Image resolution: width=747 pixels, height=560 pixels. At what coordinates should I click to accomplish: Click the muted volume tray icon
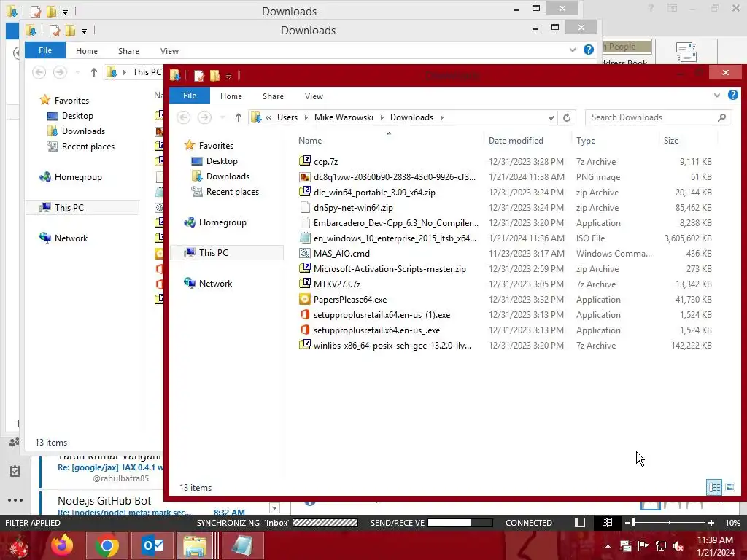(679, 545)
